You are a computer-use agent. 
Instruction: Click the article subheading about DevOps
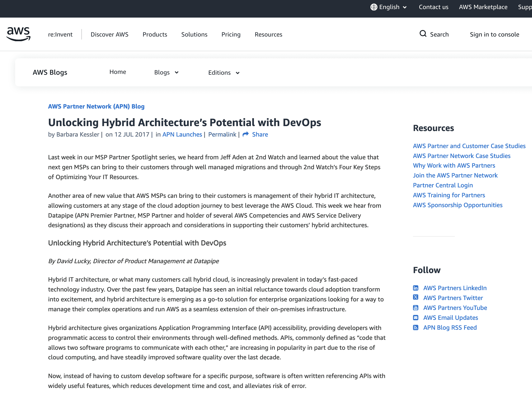[137, 243]
